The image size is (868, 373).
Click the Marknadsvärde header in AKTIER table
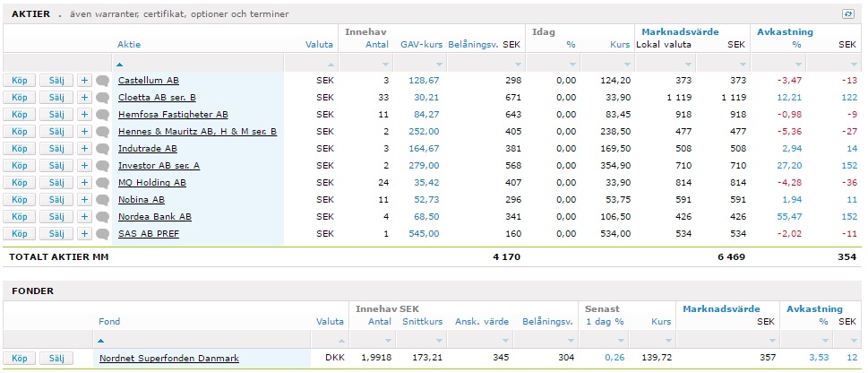(x=681, y=31)
